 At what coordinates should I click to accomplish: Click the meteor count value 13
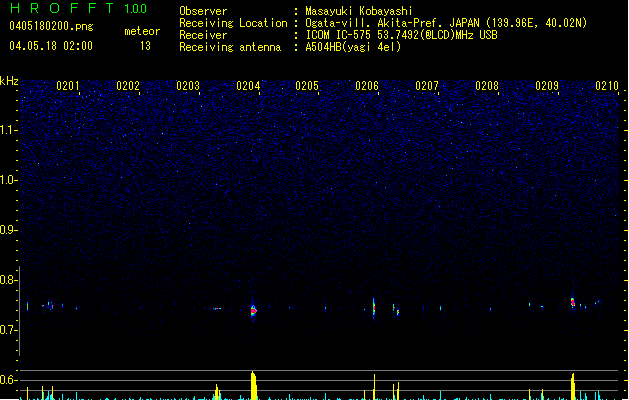[x=145, y=46]
